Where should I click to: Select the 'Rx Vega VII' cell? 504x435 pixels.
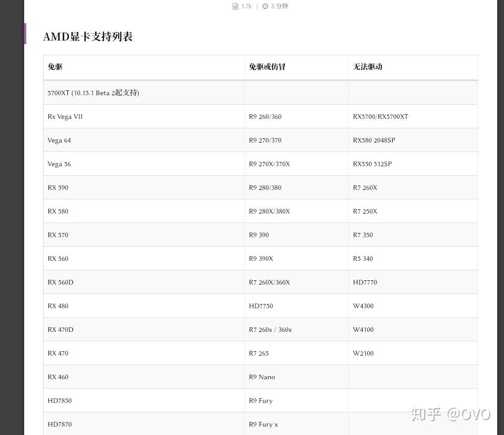(x=144, y=116)
